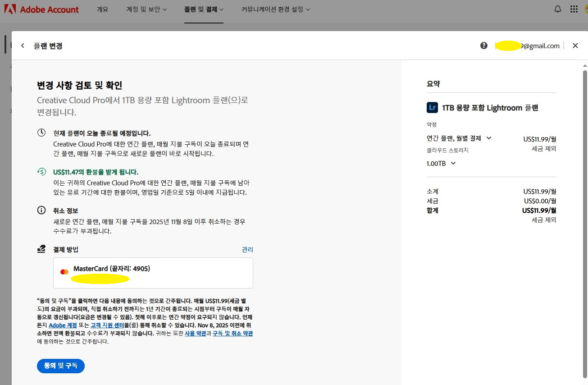Screen dimensions: 588x385
Task: Click the 요약 heading
Action: 433,83
